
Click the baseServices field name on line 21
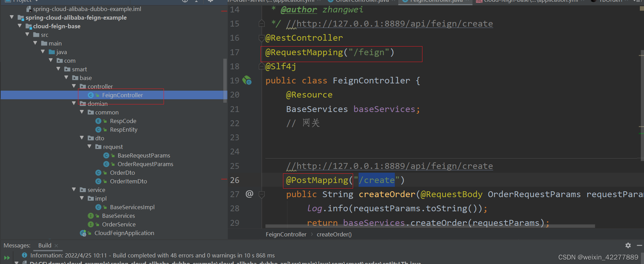point(384,109)
